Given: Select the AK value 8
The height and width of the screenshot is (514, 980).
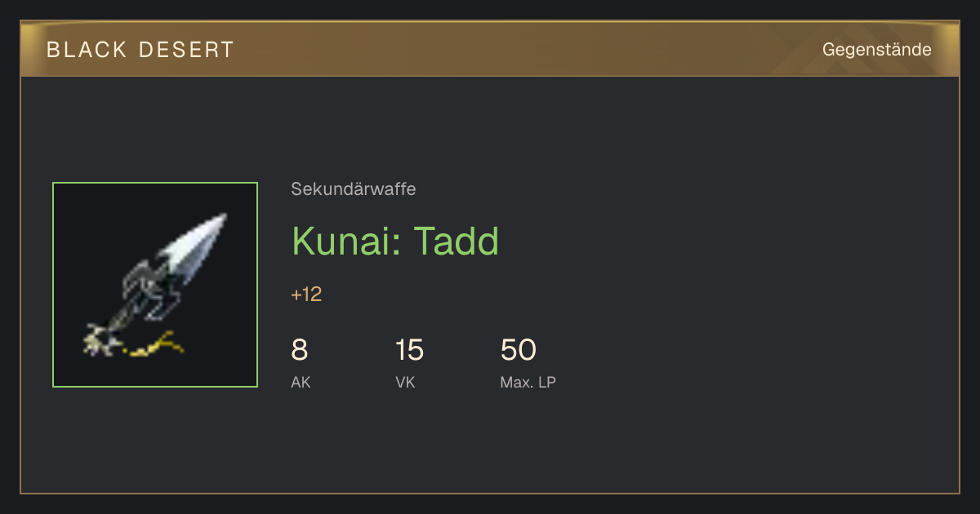Looking at the screenshot, I should coord(300,350).
